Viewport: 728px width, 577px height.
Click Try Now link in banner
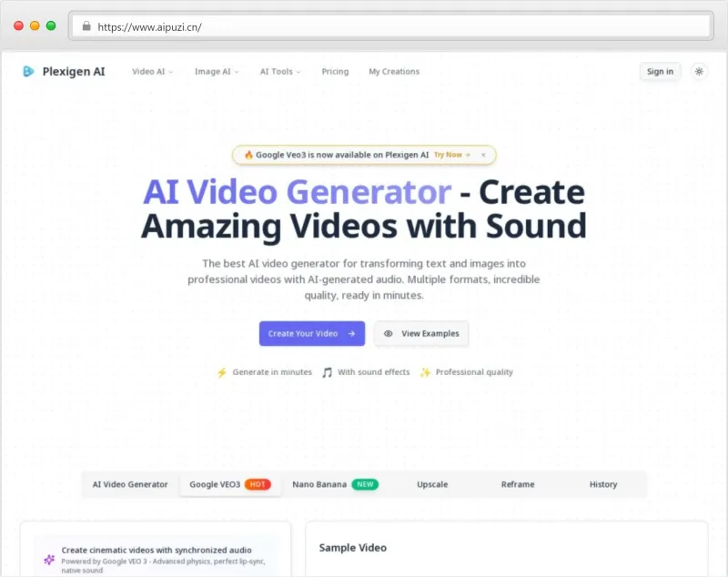452,155
